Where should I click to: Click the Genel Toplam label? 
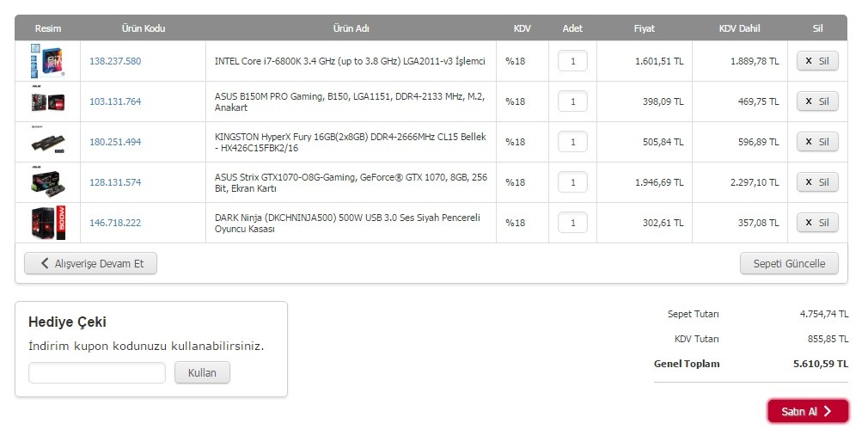pos(687,364)
